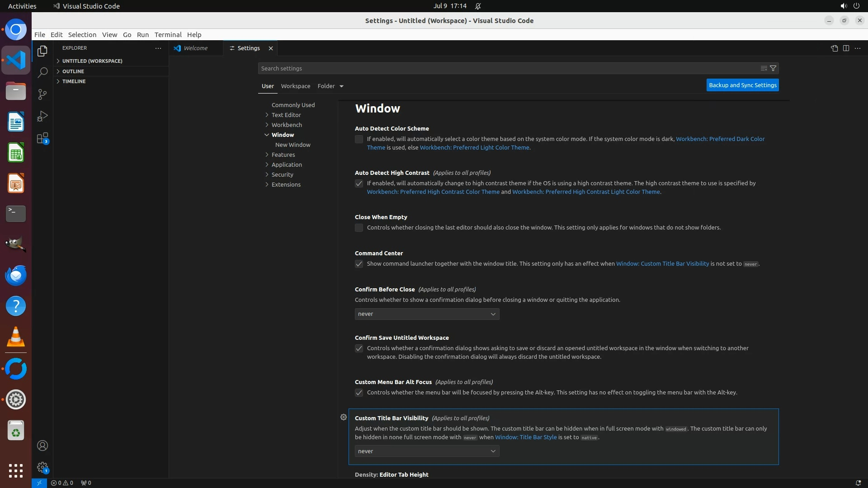Viewport: 868px width, 488px height.
Task: Open Manage gear icon in activity bar
Action: [42, 467]
